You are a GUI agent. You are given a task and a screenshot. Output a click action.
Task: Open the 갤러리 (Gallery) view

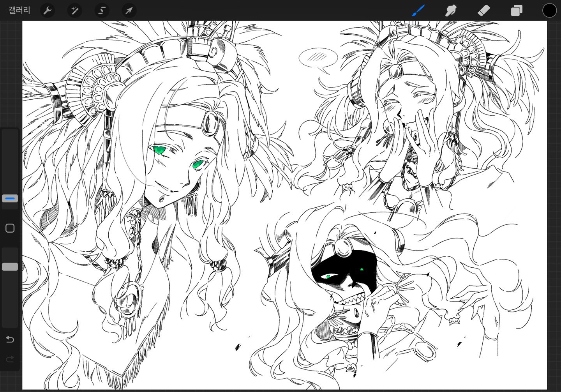point(19,11)
